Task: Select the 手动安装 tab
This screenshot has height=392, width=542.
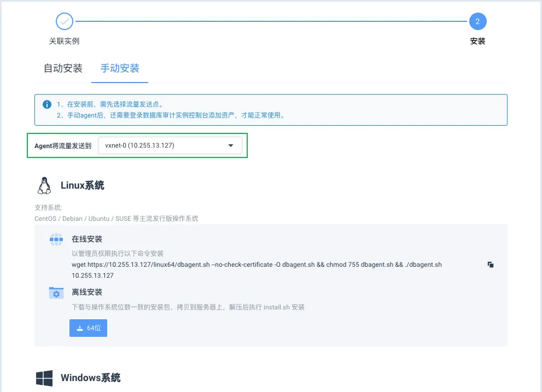Action: pos(120,68)
